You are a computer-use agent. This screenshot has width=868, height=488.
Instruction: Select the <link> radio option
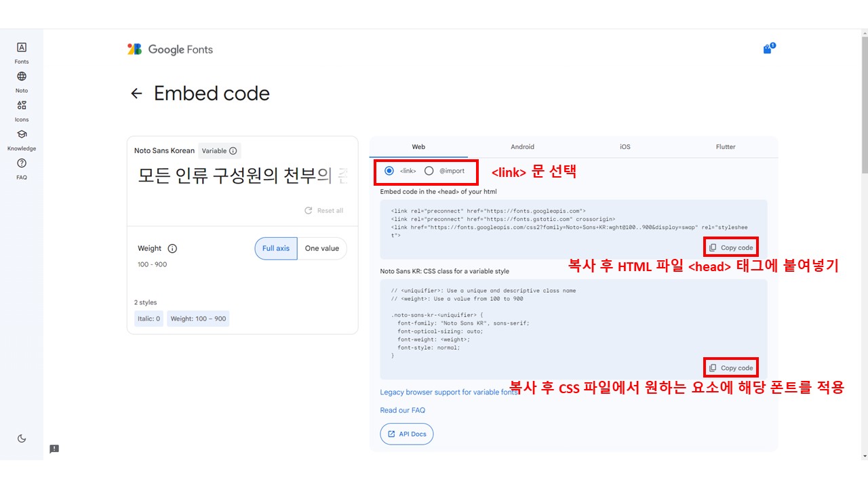point(389,171)
